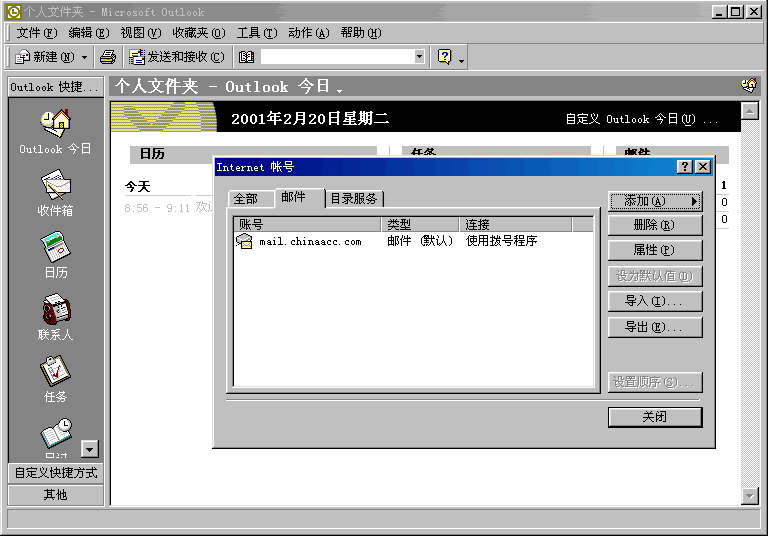The height and width of the screenshot is (536, 768).
Task: Open the Journal book-and-clock shortcut icon
Action: pyautogui.click(x=56, y=434)
